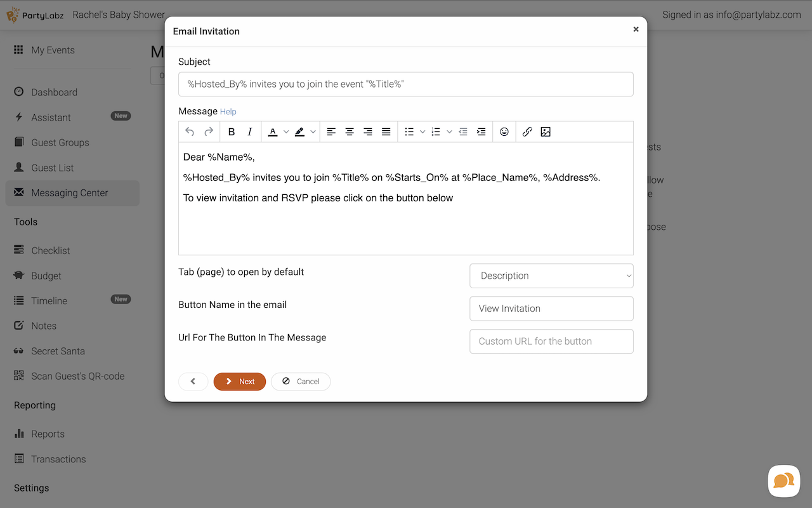Click the Custom URL for the button field
The width and height of the screenshot is (812, 508).
click(551, 341)
